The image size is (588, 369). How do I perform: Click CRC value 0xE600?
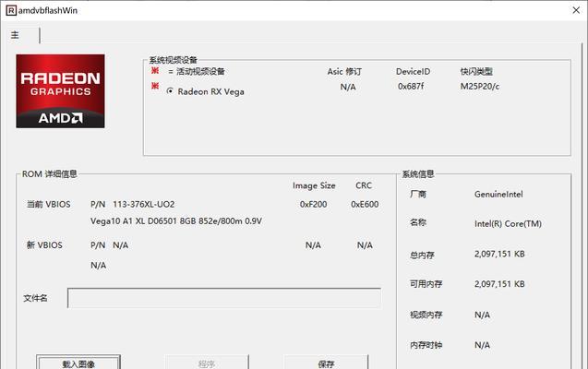pyautogui.click(x=365, y=205)
